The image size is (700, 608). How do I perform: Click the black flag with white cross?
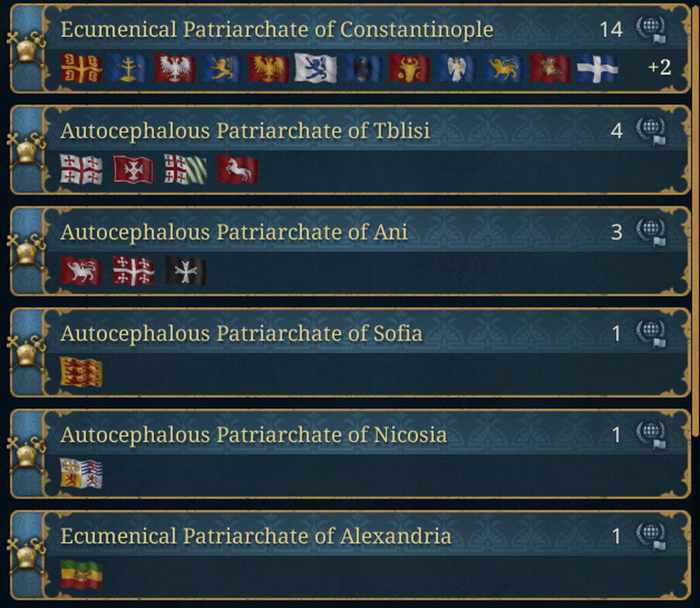(x=185, y=271)
